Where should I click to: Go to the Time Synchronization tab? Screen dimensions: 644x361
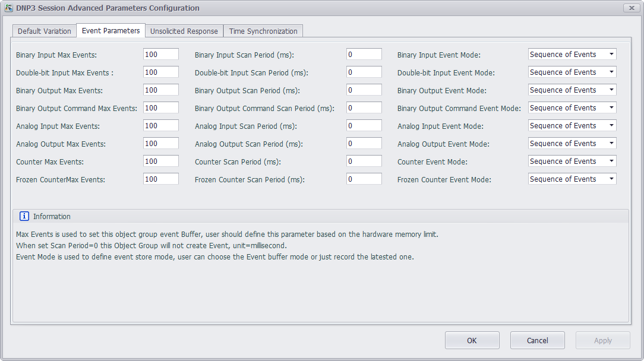click(263, 31)
